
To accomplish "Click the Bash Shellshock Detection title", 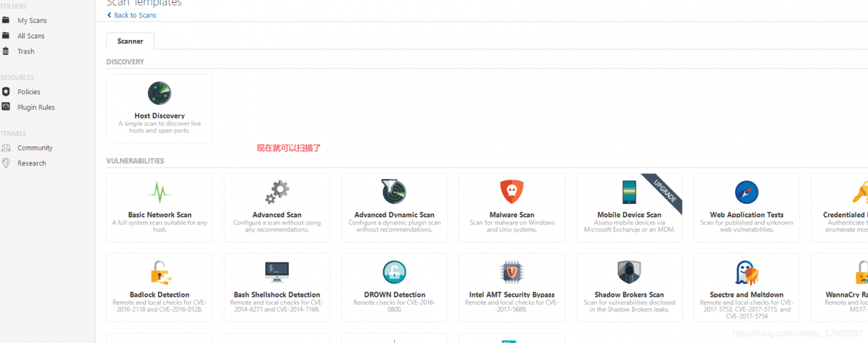I will (x=277, y=295).
